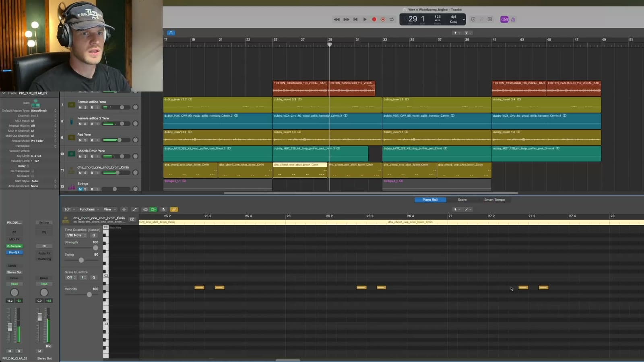Switch to the Score tab
The image size is (644, 362).
coord(462,200)
